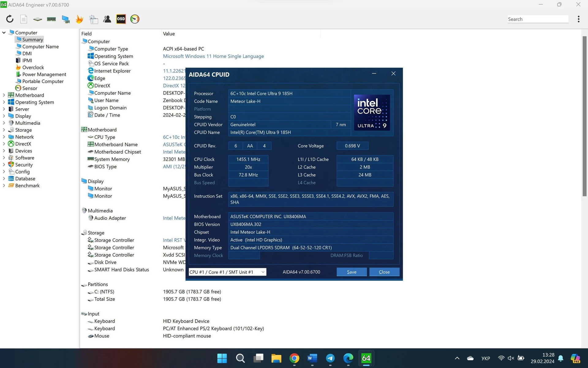Minimize the AIDA64 CPUID dialog

(x=374, y=74)
